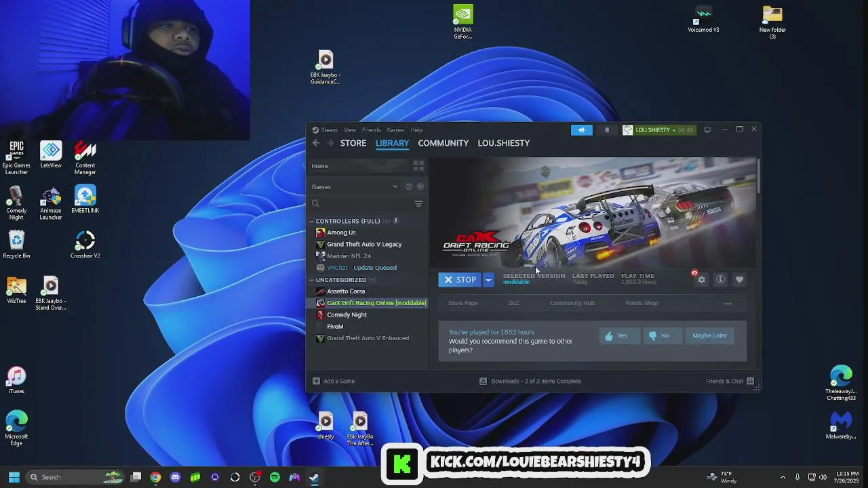Click the Steam library vertical scrollbar
This screenshot has width=868, height=488.
click(x=759, y=176)
